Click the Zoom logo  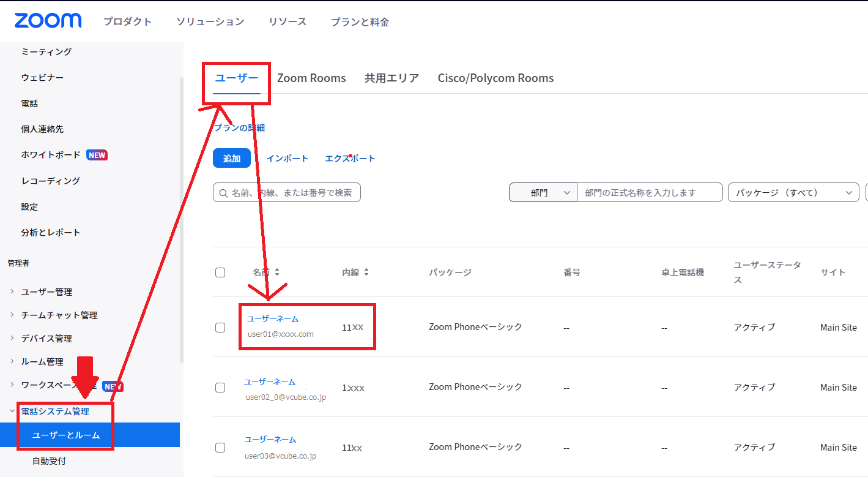[x=48, y=21]
